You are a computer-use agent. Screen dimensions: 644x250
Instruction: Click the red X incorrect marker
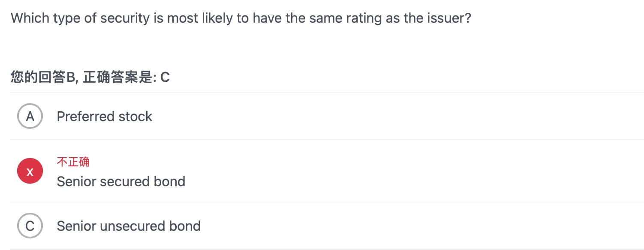tap(30, 171)
